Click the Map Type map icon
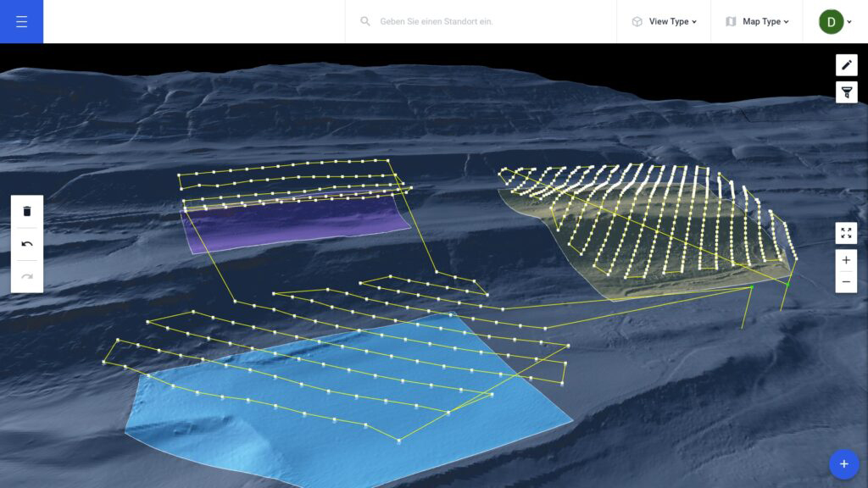The image size is (868, 488). pyautogui.click(x=731, y=21)
